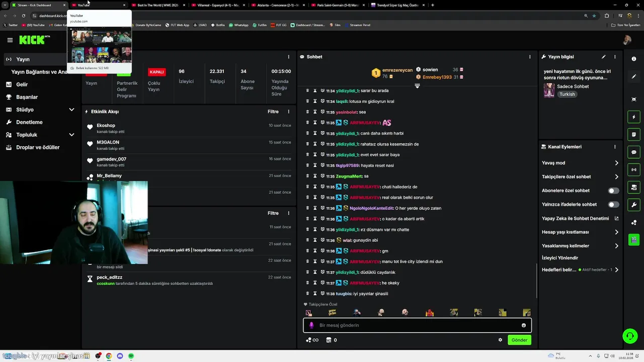Click the pencil icon in right rail
Image resolution: width=644 pixels, height=362 pixels.
[634, 76]
